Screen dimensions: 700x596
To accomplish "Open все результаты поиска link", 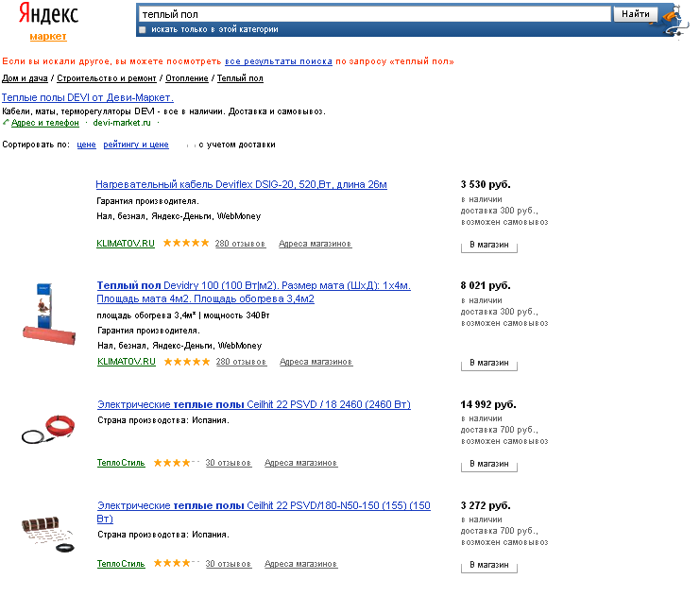I will tap(279, 61).
